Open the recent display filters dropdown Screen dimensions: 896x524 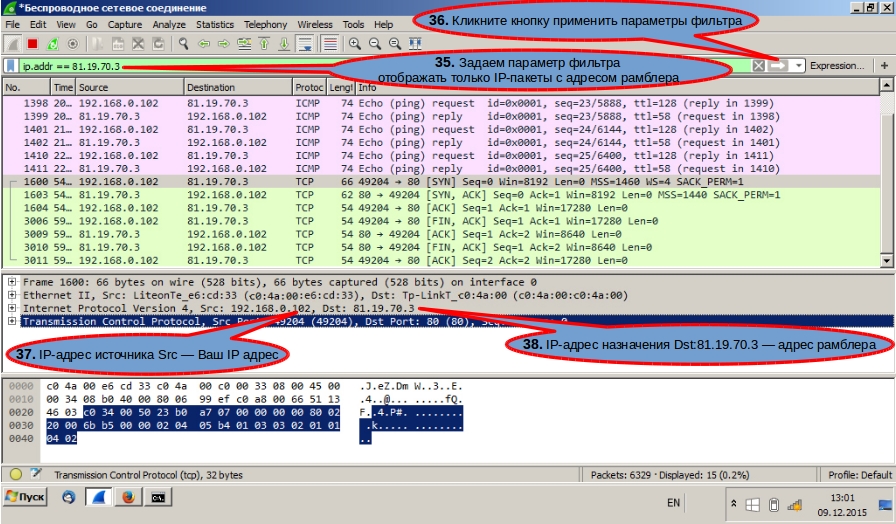pyautogui.click(x=798, y=66)
